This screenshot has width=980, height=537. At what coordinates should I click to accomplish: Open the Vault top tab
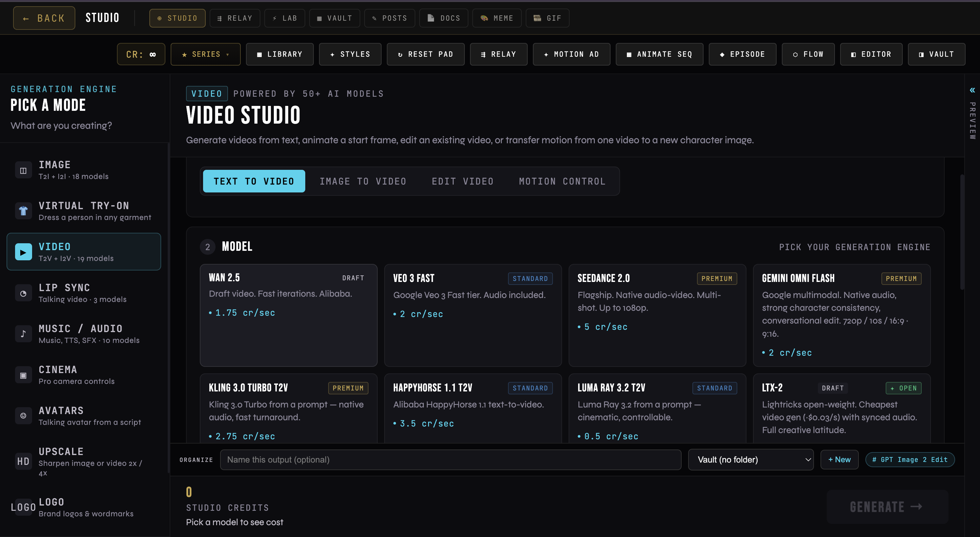click(334, 18)
